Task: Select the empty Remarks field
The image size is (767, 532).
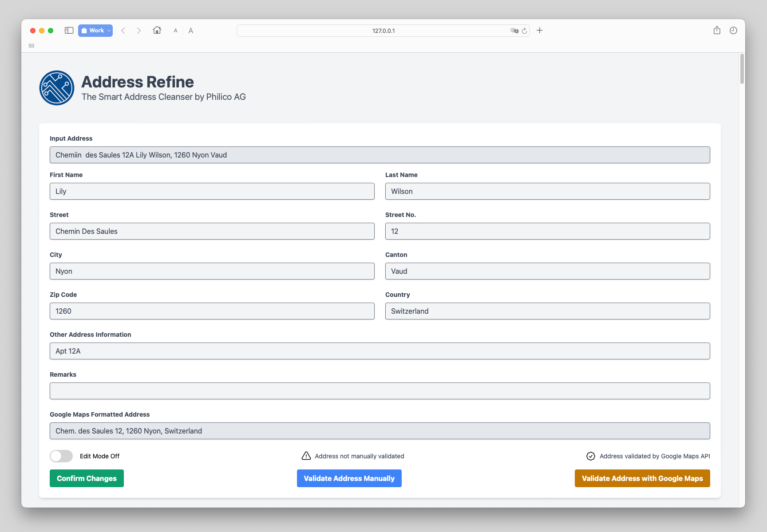Action: (x=380, y=391)
